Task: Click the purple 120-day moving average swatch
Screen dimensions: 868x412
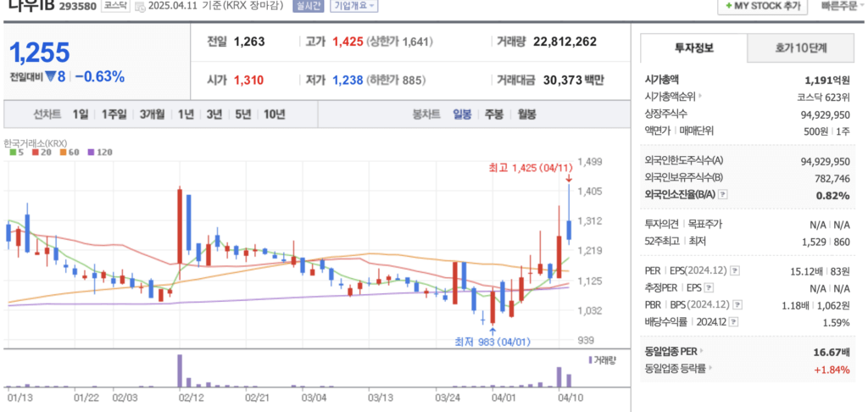Action: click(90, 153)
